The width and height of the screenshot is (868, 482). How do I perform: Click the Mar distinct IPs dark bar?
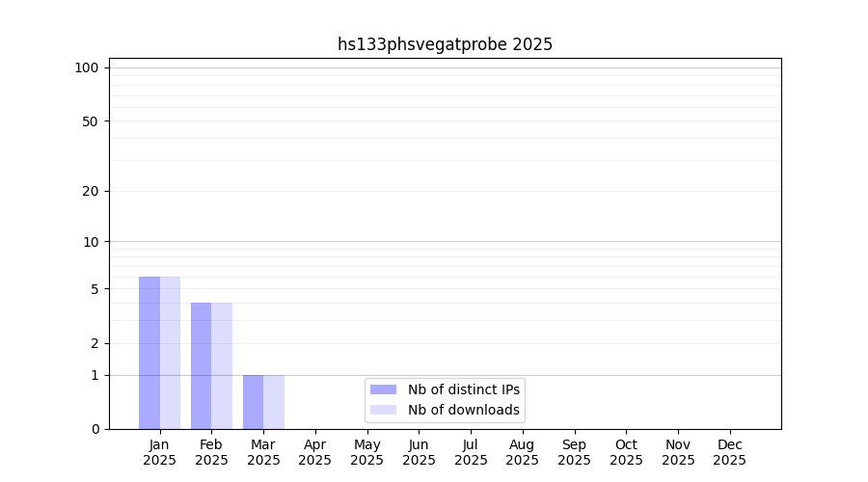(253, 402)
